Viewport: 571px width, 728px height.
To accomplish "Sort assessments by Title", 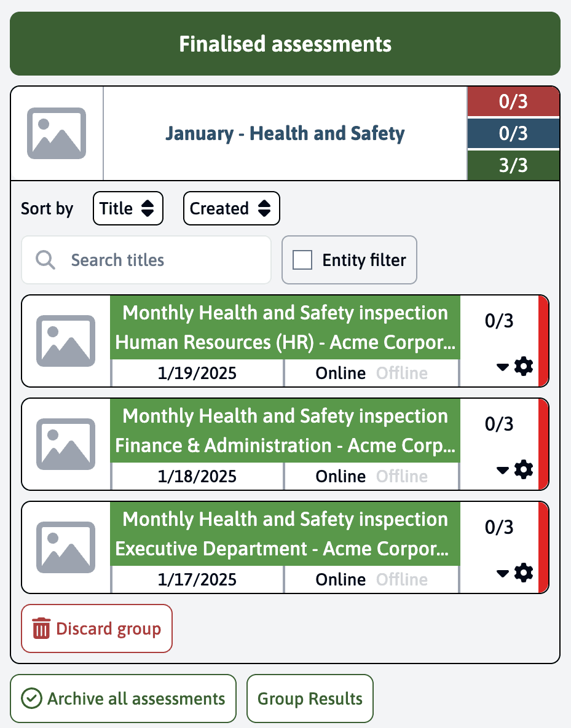I will [x=128, y=209].
